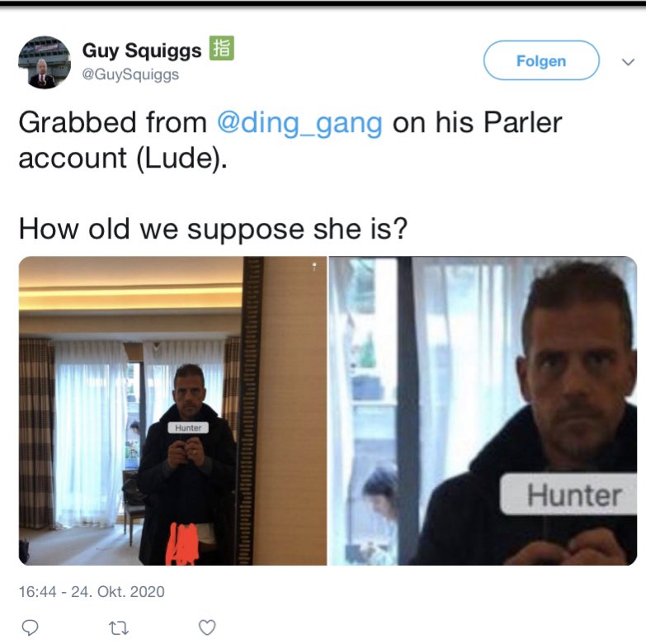Image resolution: width=646 pixels, height=644 pixels.
Task: Click the black bar at the top
Action: click(323, 3)
